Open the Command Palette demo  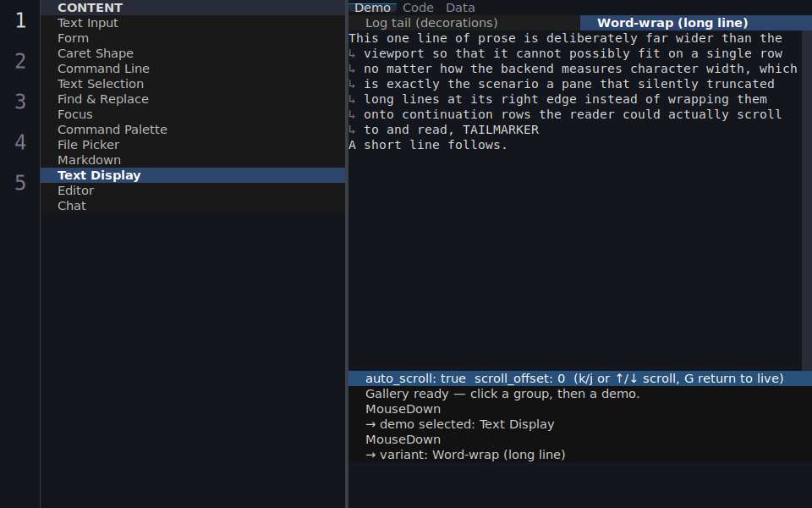point(193,130)
